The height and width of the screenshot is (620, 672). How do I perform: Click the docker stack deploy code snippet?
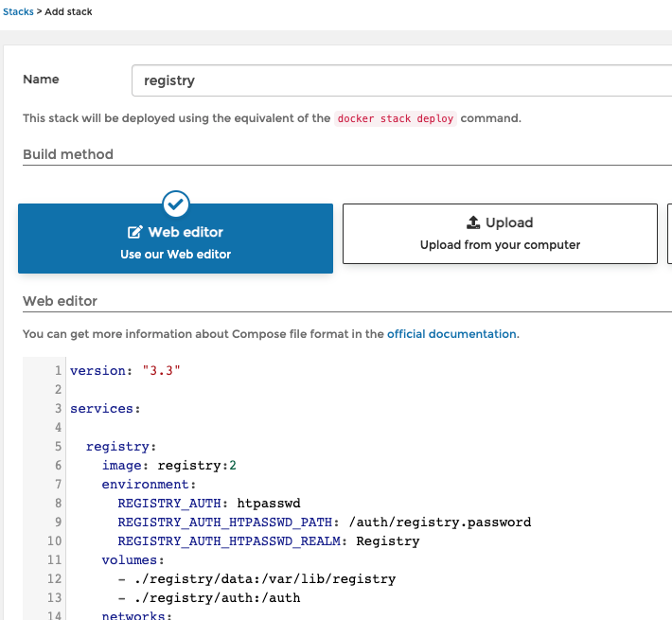[x=395, y=118]
